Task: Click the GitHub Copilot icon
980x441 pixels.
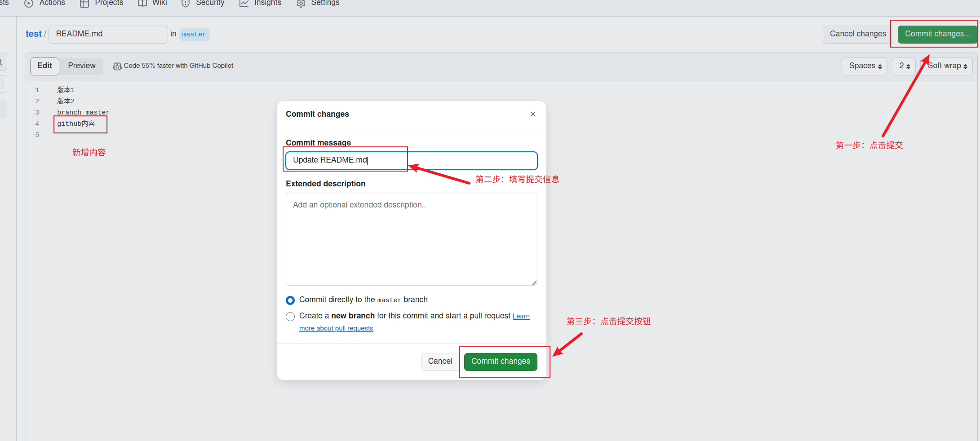Action: pyautogui.click(x=117, y=66)
